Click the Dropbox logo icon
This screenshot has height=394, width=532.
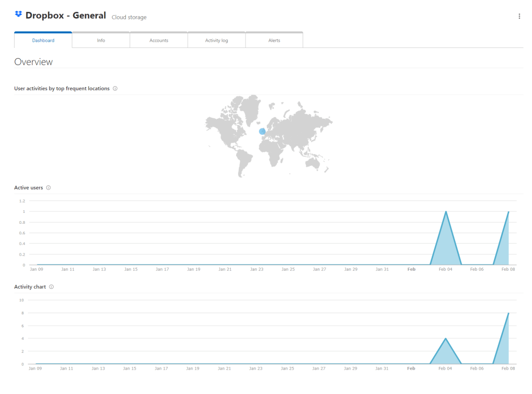pyautogui.click(x=19, y=15)
